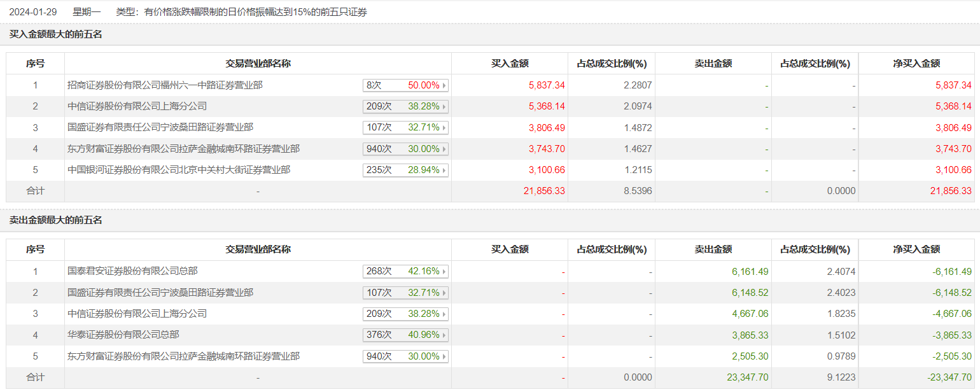This screenshot has width=980, height=392.
Task: Expand 209次 38.28% badge in buy table
Action: [405, 106]
